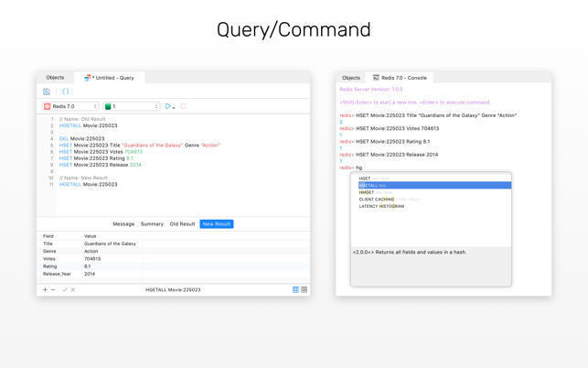This screenshot has width=588, height=368.
Task: Choose HMGET from the suggestion list
Action: 367,192
